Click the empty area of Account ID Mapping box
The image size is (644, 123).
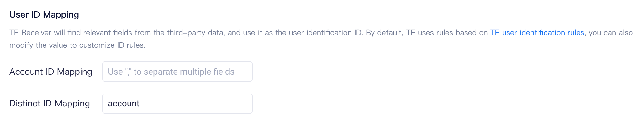coord(243,72)
